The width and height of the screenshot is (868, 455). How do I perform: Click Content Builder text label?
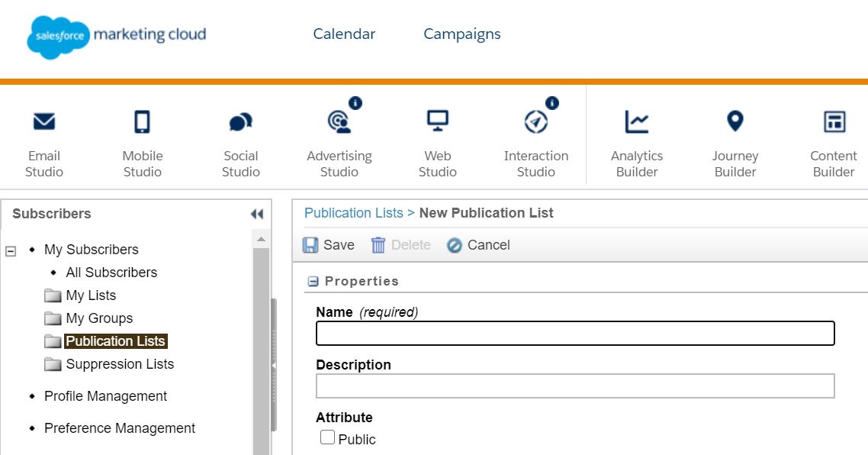834,164
